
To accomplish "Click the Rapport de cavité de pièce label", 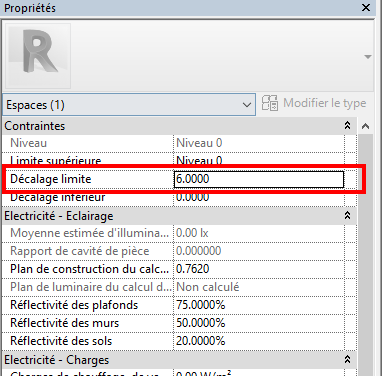I will [x=80, y=251].
